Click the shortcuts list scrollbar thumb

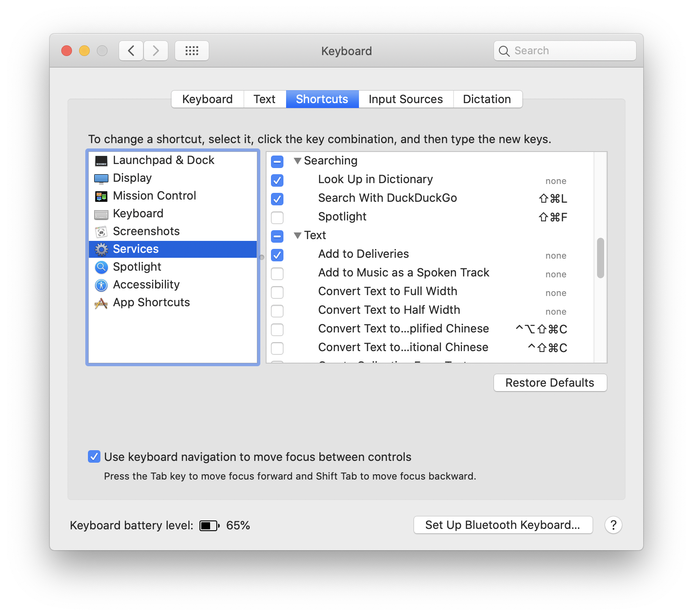pyautogui.click(x=601, y=258)
